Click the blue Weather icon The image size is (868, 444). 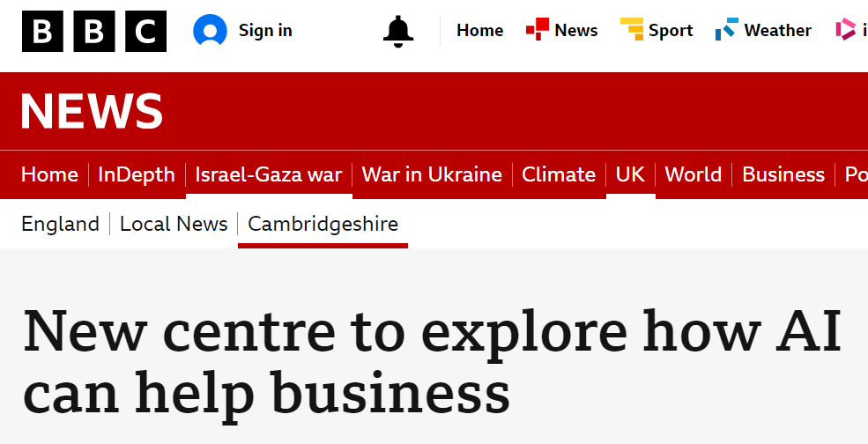726,29
